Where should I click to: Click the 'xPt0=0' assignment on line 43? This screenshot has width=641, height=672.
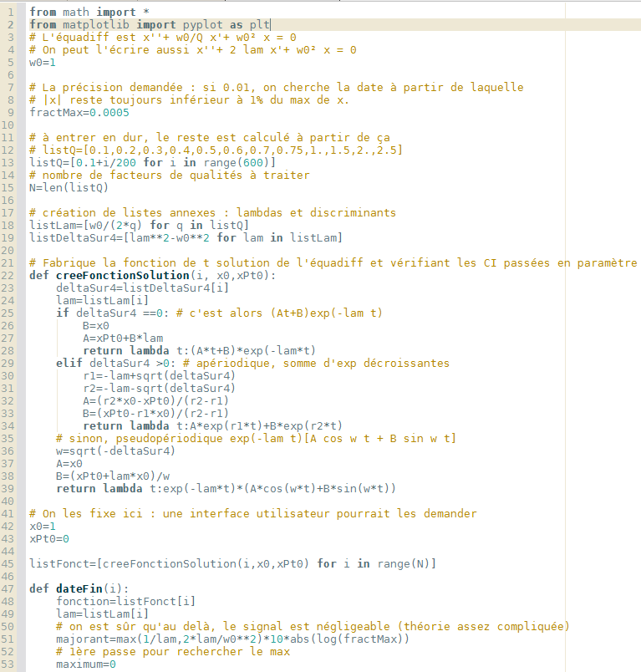point(48,538)
